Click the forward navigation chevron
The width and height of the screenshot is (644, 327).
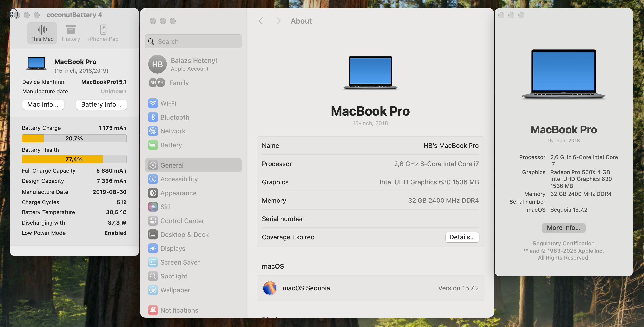pyautogui.click(x=278, y=21)
